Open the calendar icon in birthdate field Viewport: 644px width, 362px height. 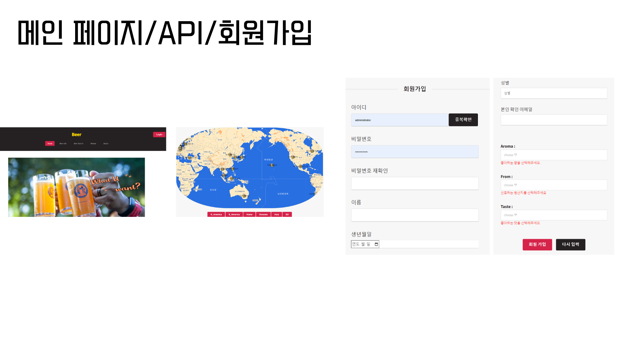[x=376, y=244]
